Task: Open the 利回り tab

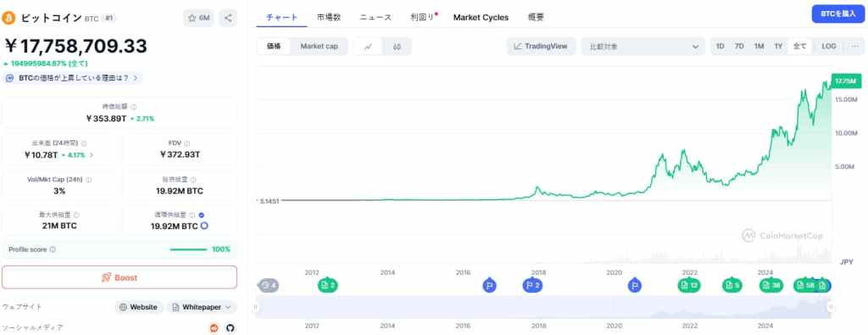Action: click(422, 17)
